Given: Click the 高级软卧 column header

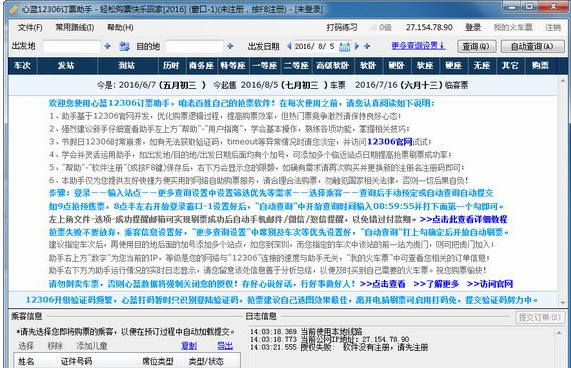Looking at the screenshot, I should pyautogui.click(x=332, y=66).
